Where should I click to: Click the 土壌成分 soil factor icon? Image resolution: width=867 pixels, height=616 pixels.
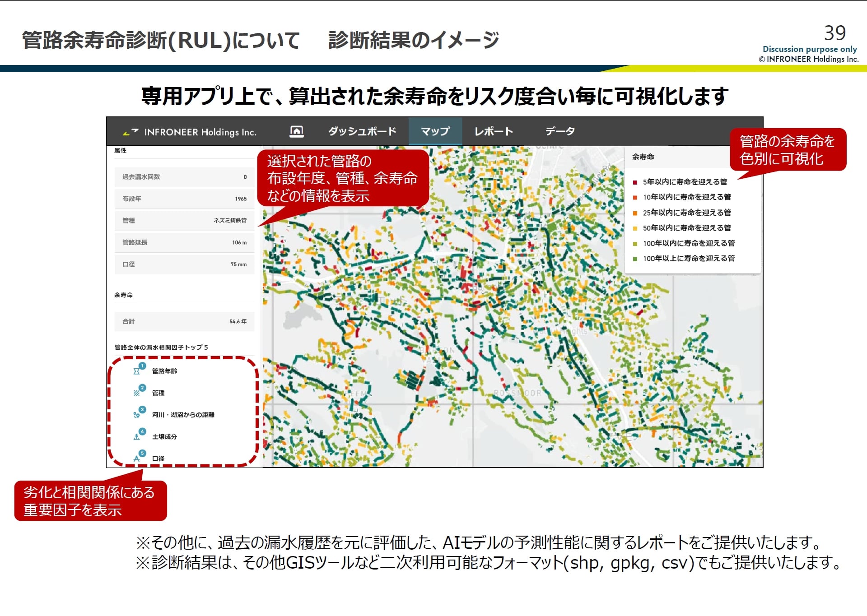pos(136,437)
